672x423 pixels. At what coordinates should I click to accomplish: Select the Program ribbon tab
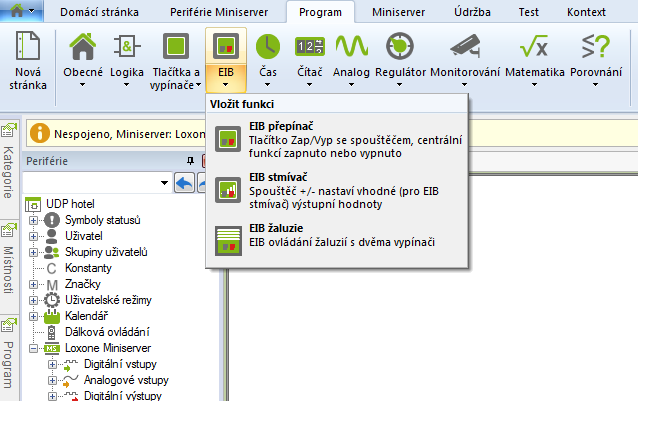pyautogui.click(x=321, y=12)
